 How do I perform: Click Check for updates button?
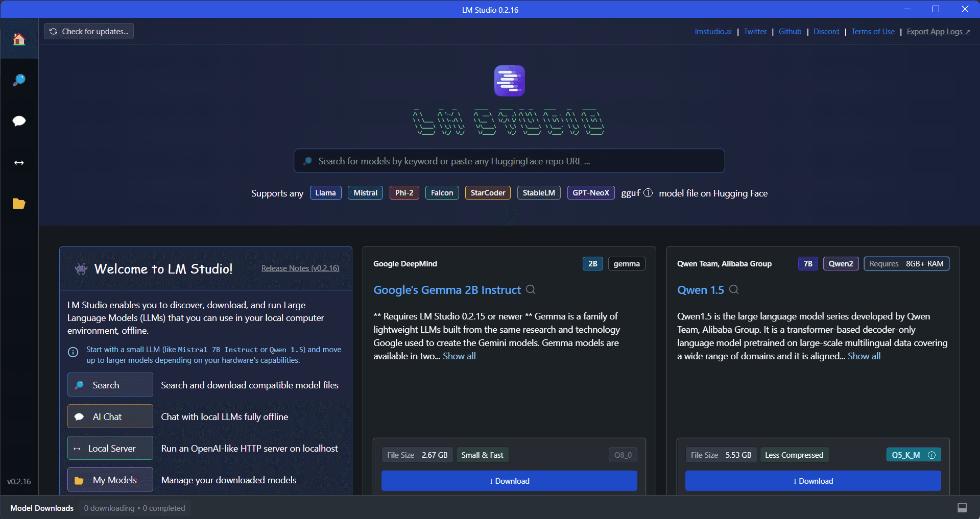click(89, 31)
